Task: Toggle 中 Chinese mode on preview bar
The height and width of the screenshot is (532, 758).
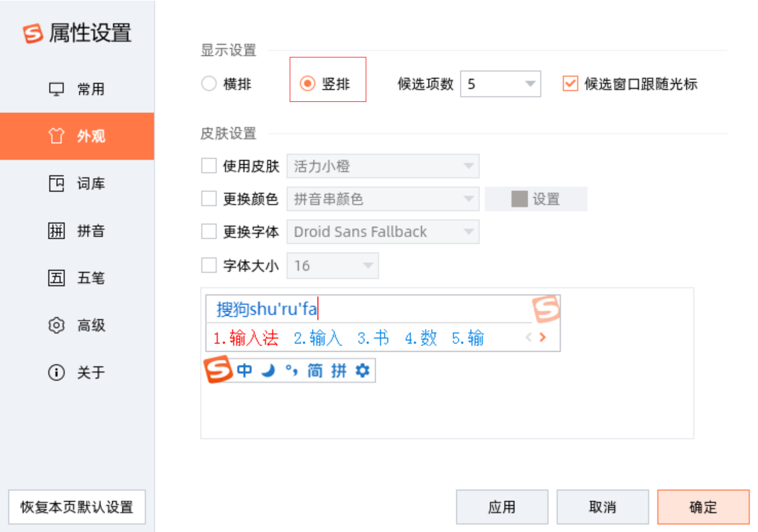Action: [x=244, y=370]
